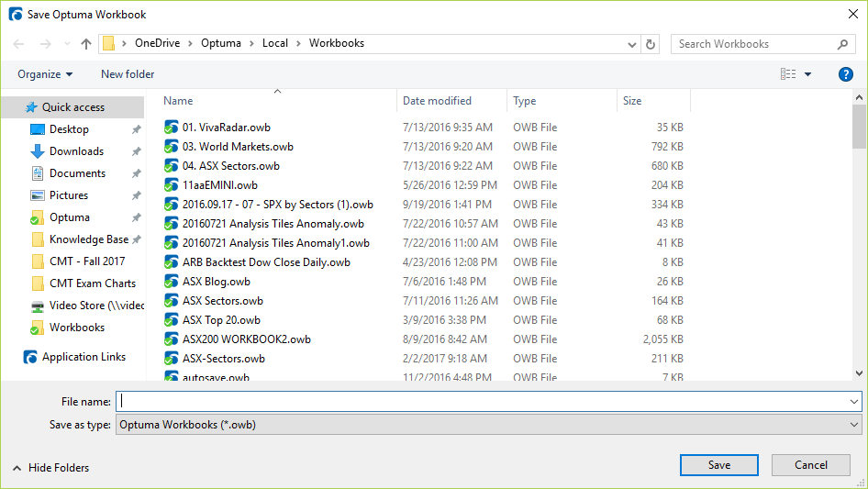This screenshot has width=868, height=489.
Task: Select Quick access in the sidebar
Action: pos(72,107)
